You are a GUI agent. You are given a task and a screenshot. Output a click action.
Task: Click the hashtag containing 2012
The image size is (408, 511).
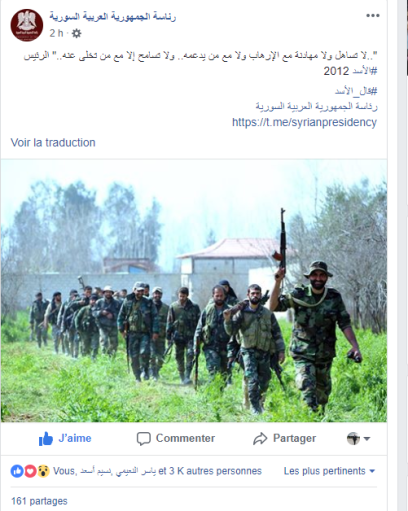(x=350, y=71)
